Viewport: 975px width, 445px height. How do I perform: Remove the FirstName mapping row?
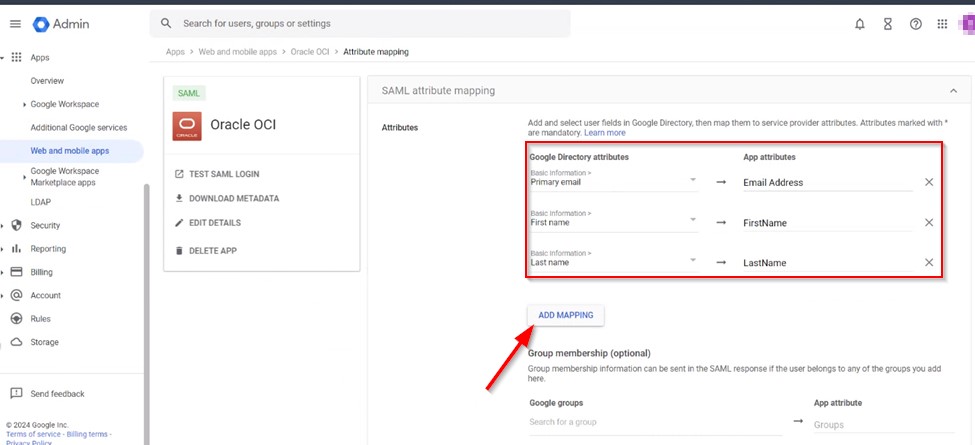click(x=929, y=222)
